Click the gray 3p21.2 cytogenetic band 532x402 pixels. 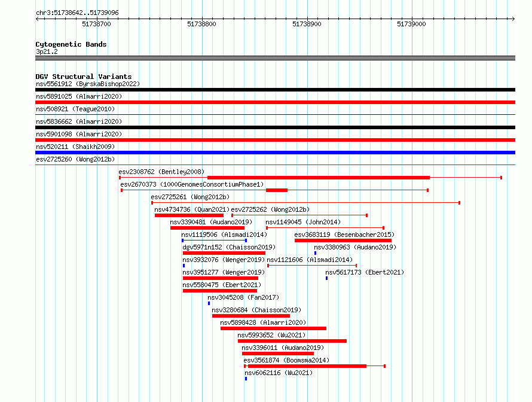(x=275, y=58)
